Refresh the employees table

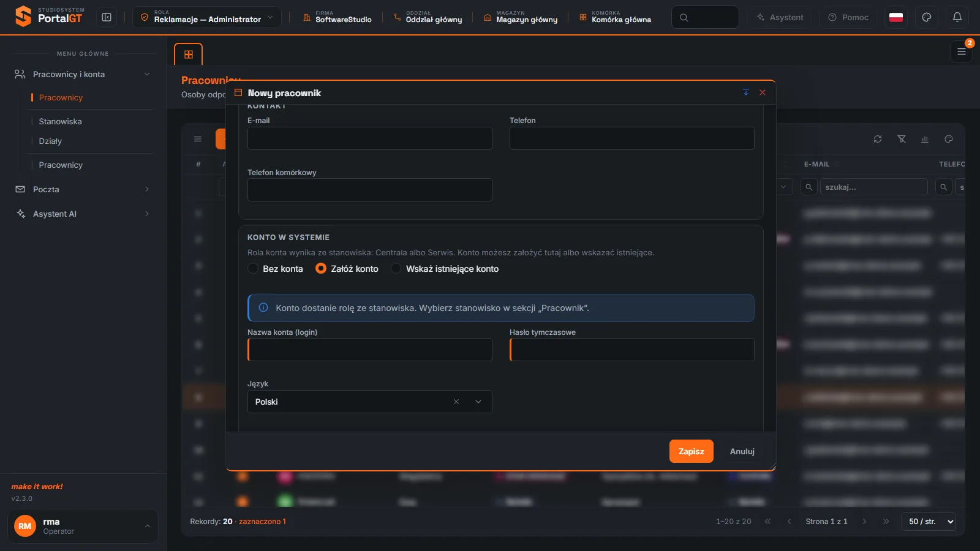[878, 139]
